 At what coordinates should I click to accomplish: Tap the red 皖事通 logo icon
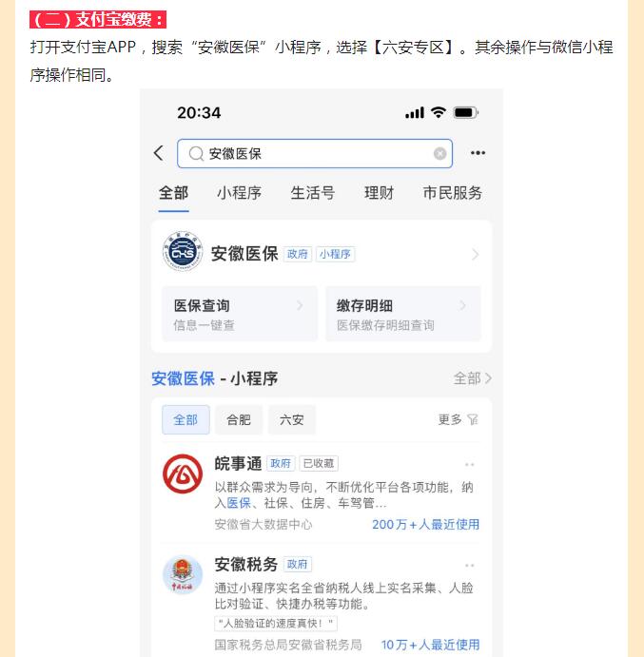pyautogui.click(x=183, y=473)
